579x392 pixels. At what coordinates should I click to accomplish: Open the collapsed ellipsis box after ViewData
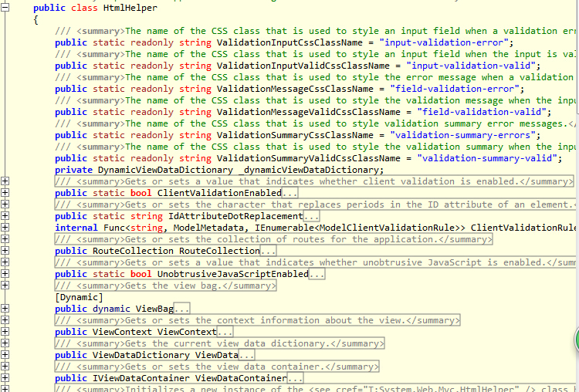point(246,355)
